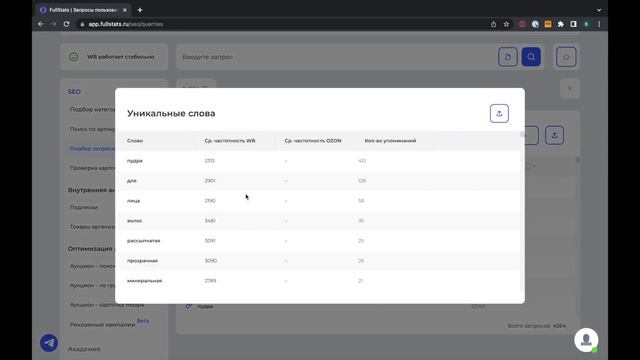
Task: Open Товары организации in the sidebar
Action: coord(92,227)
